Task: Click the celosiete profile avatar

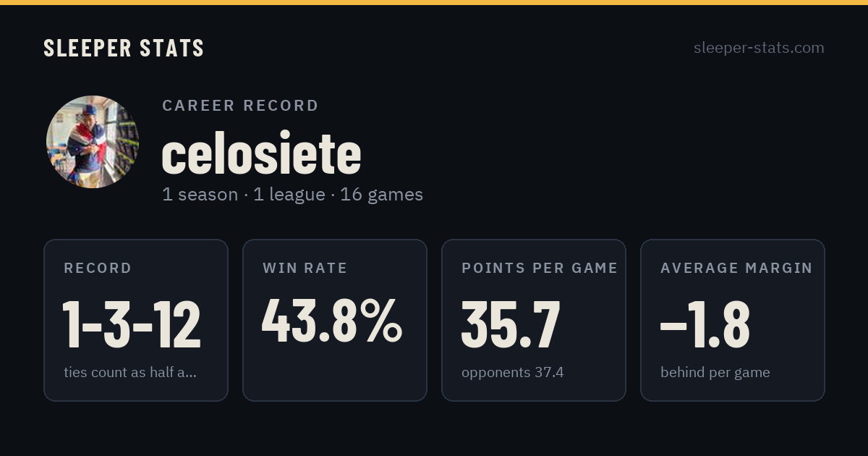Action: 93,142
